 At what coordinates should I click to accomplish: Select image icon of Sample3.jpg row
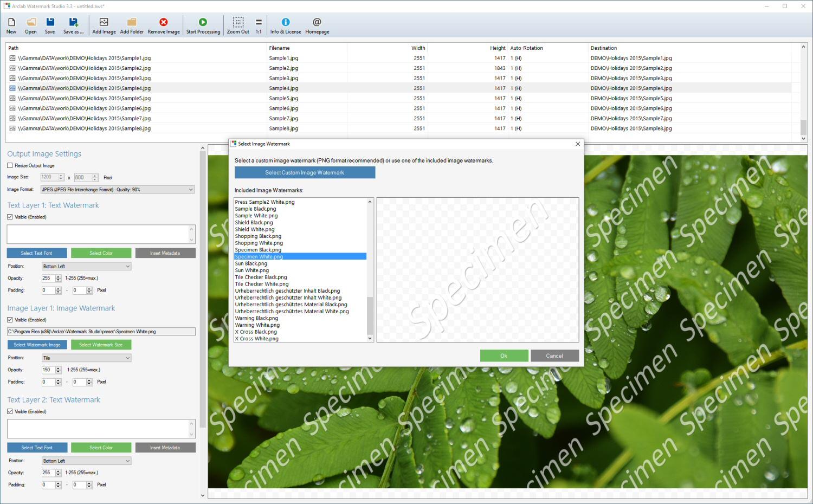[x=12, y=78]
